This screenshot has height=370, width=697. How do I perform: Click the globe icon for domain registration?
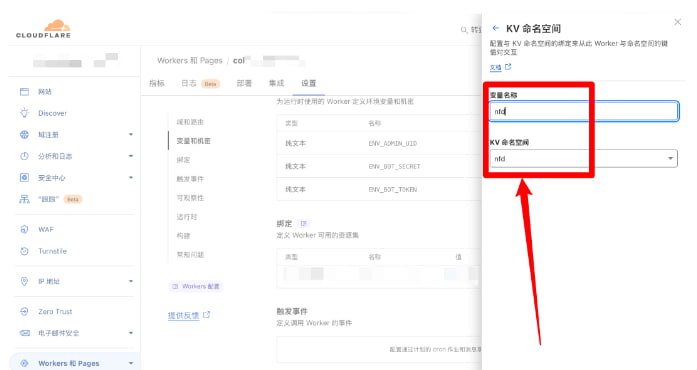point(24,135)
